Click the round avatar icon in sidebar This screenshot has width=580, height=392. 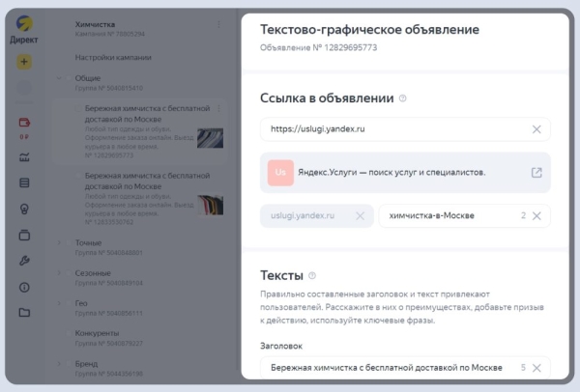point(24,88)
